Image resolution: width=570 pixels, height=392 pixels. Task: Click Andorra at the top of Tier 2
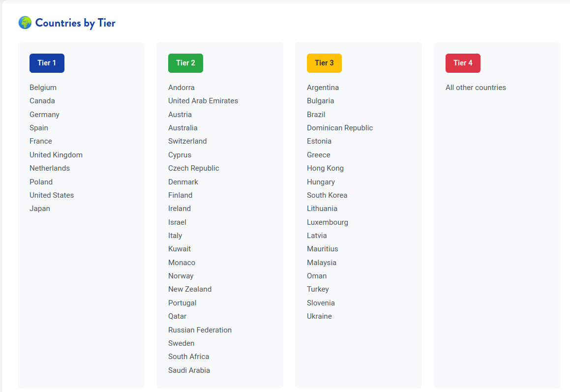181,87
